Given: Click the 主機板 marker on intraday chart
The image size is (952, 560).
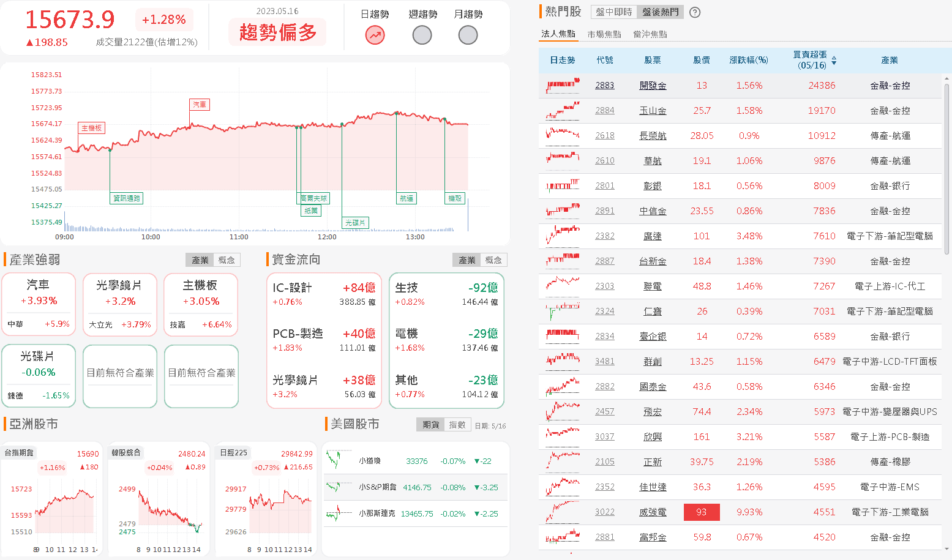Looking at the screenshot, I should coord(92,128).
